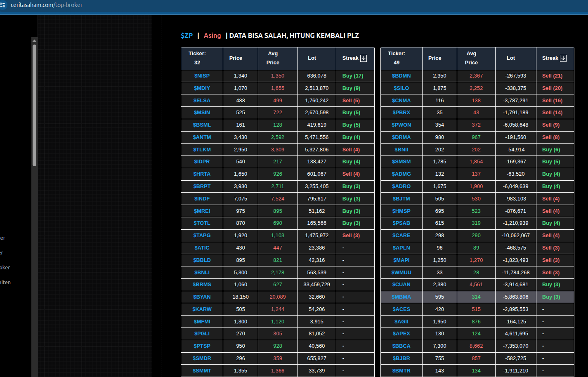Select the $CUAN ticker
Image resolution: width=588 pixels, height=377 pixels.
point(401,285)
